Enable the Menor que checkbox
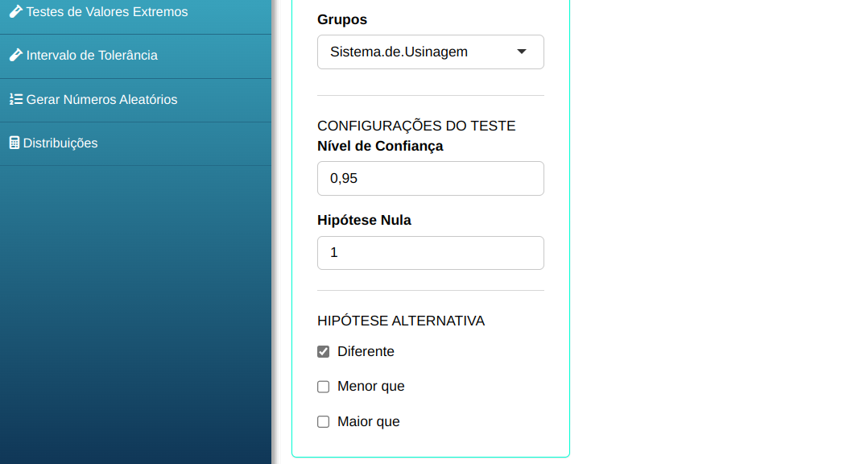 [324, 387]
